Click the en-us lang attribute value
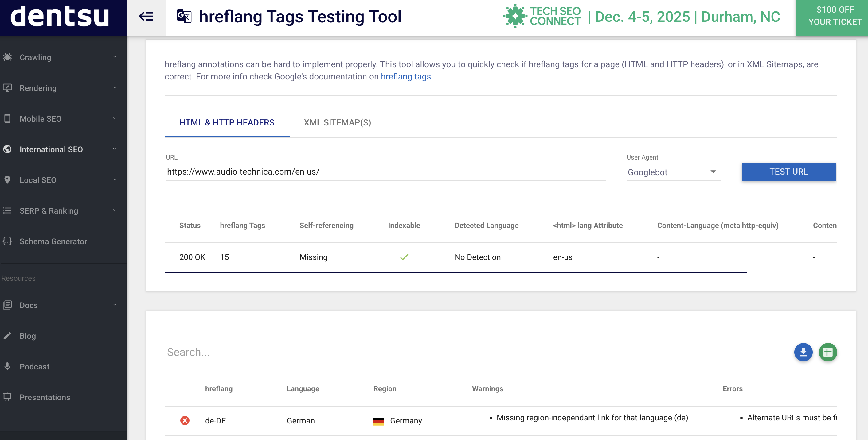The height and width of the screenshot is (440, 868). 562,257
